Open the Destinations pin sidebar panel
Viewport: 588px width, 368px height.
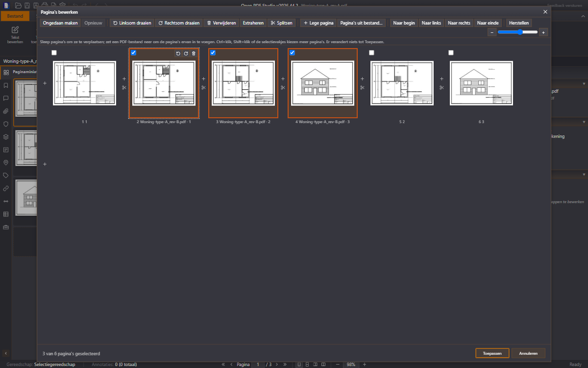6,162
